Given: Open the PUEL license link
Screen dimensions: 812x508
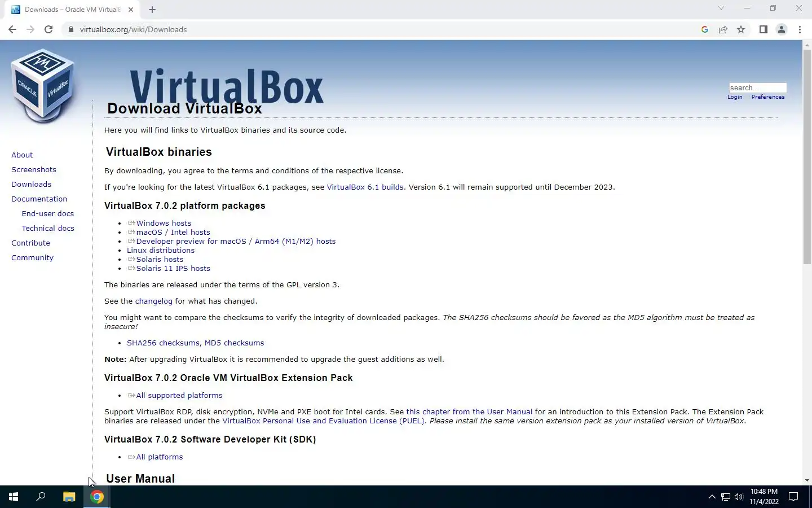Looking at the screenshot, I should [323, 421].
